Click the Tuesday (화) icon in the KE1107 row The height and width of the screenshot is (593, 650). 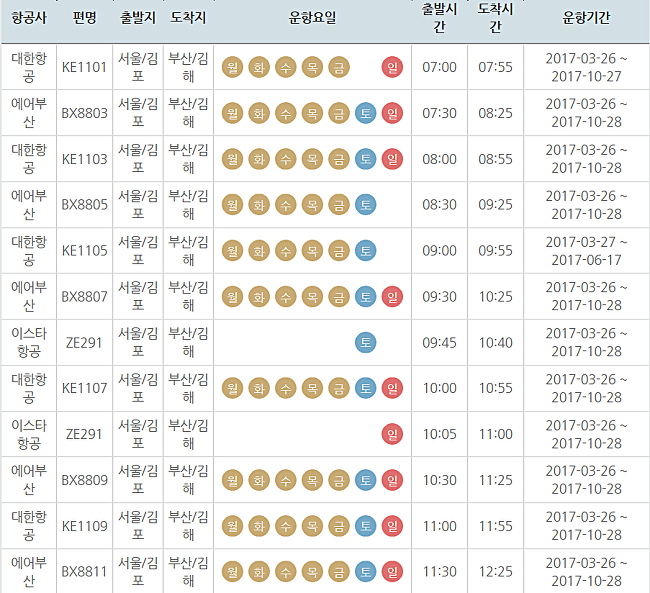pyautogui.click(x=259, y=389)
